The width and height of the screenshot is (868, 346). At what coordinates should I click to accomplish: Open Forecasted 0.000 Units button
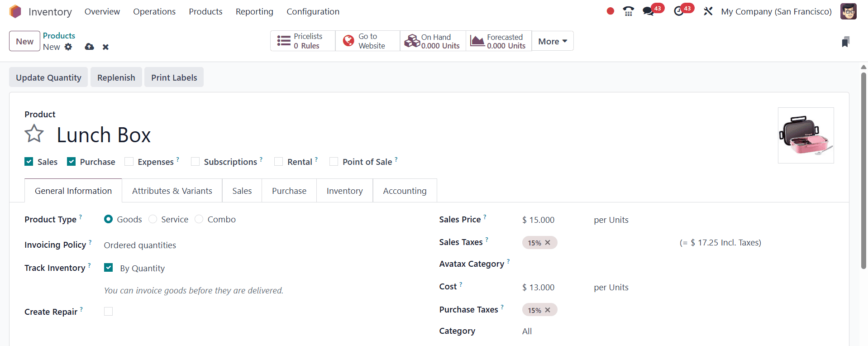pos(499,41)
